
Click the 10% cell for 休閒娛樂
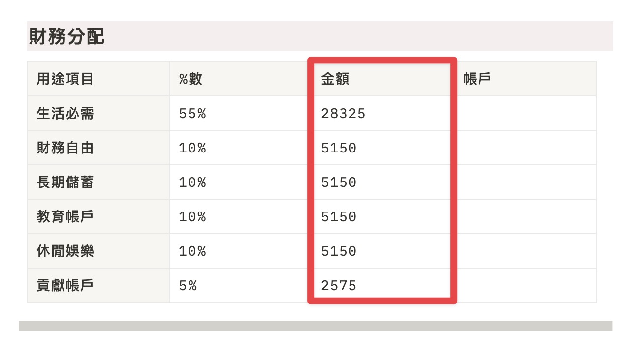point(240,251)
